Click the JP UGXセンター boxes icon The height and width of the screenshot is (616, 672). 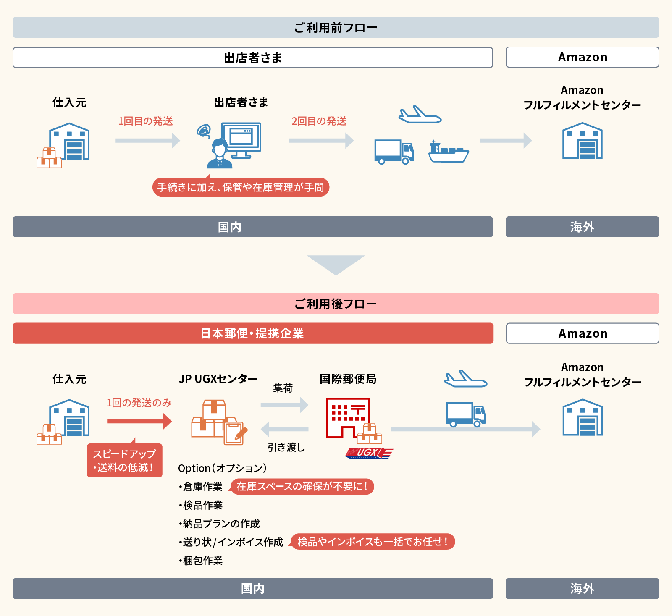(219, 422)
